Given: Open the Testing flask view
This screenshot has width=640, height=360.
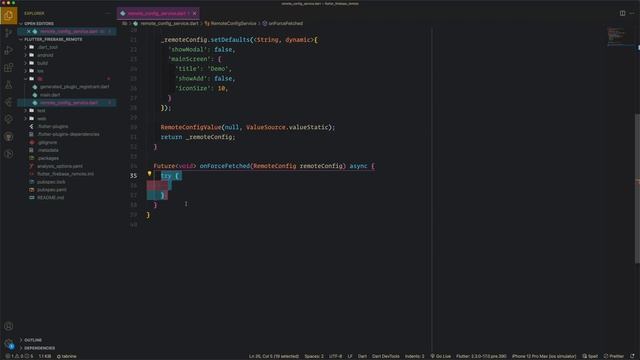Looking at the screenshot, I should pyautogui.click(x=9, y=85).
